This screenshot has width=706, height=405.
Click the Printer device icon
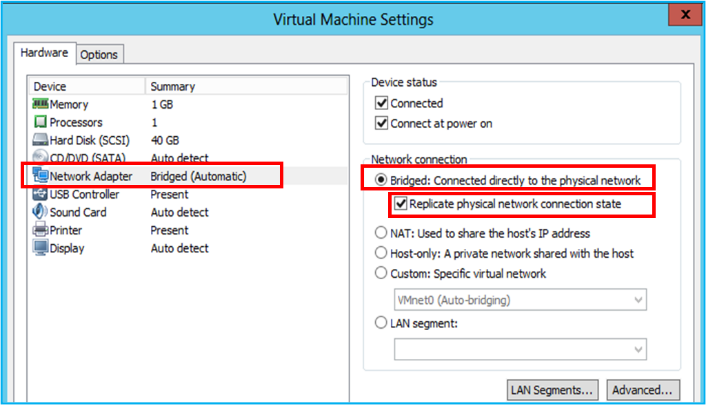(x=40, y=230)
